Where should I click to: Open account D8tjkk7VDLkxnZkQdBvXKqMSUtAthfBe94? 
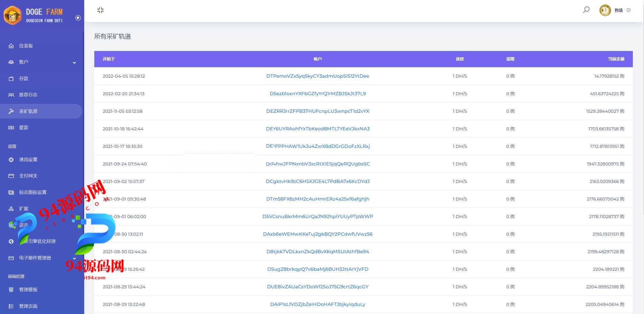point(318,252)
